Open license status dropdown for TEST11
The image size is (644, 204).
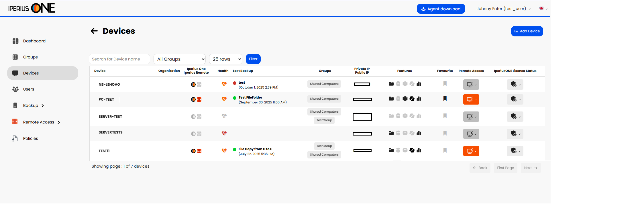[515, 151]
